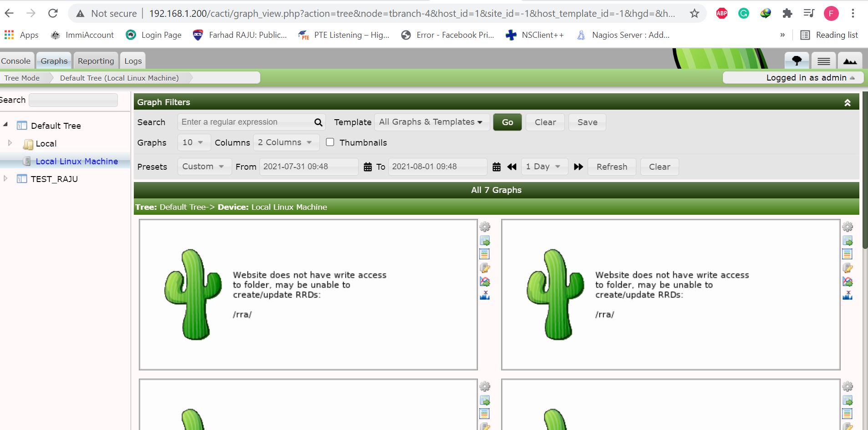Click the Refresh button
Screen dimensions: 868x430
coord(612,167)
